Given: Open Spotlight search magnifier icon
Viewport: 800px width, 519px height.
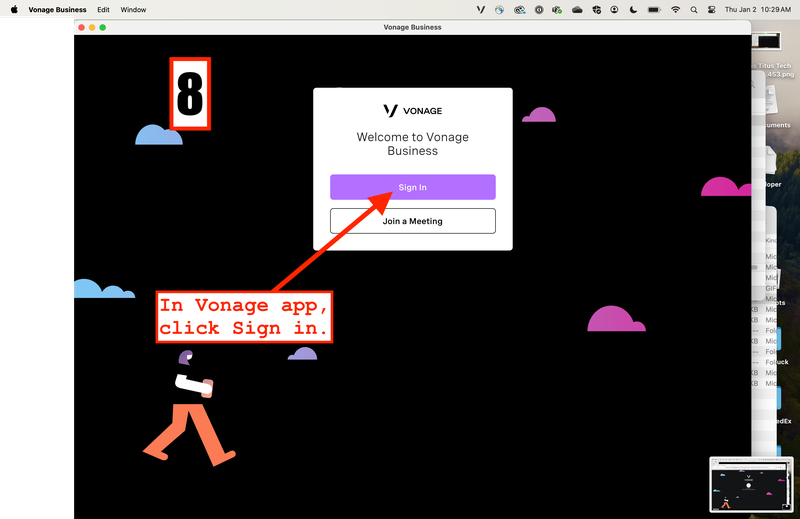Looking at the screenshot, I should (x=694, y=9).
